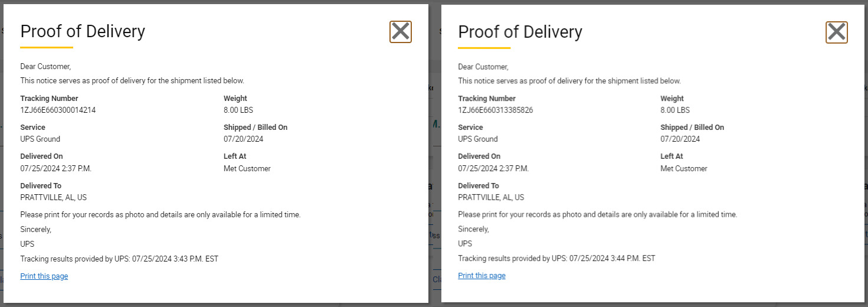Click the yellow underline beneath the 1ZJ66E660313385826 dialog heading
The height and width of the screenshot is (307, 868).
tap(484, 47)
